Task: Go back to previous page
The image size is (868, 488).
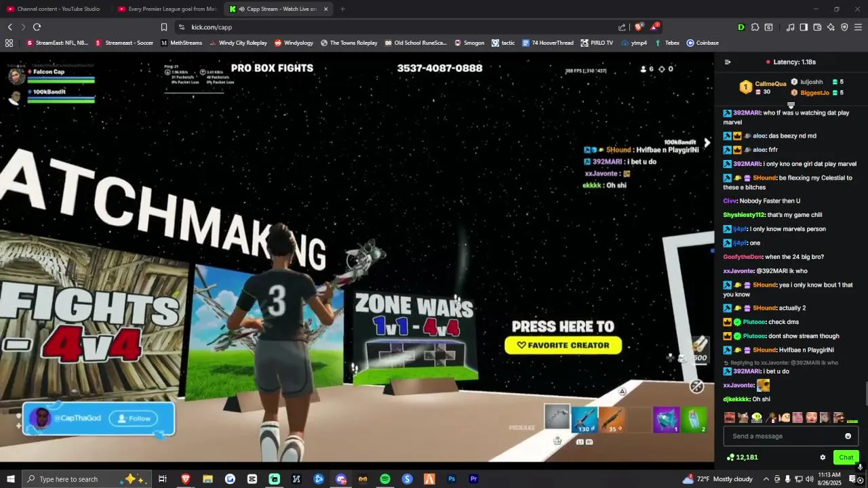Action: [x=10, y=27]
